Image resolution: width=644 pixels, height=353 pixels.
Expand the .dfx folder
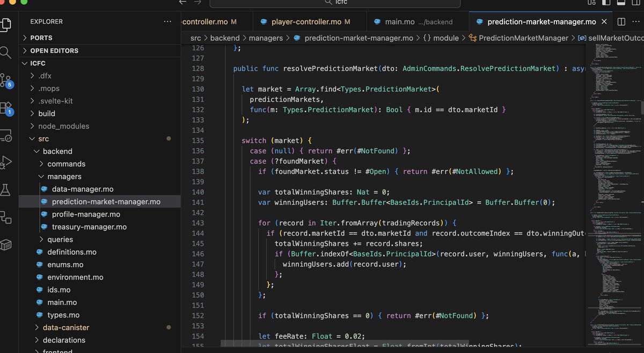click(x=99, y=76)
